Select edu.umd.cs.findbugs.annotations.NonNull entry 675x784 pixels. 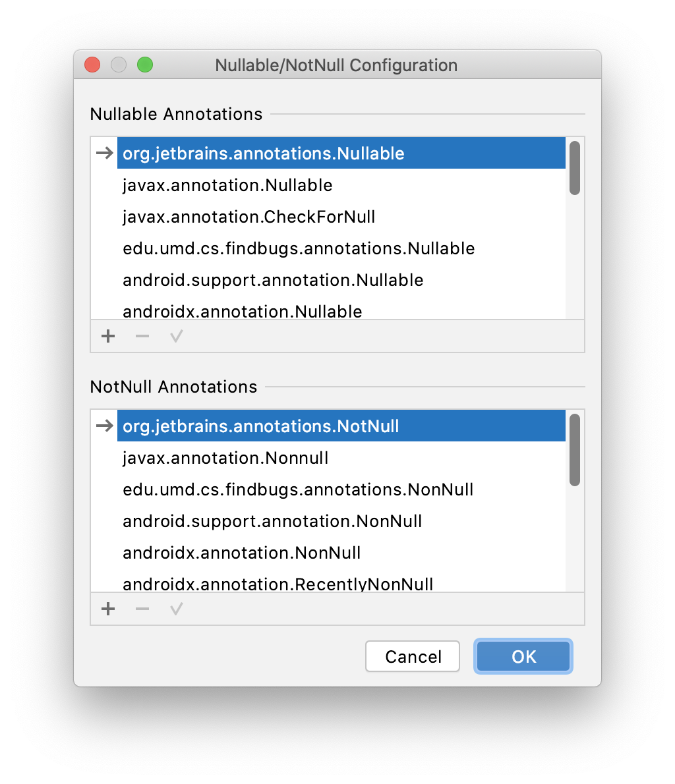(341, 489)
